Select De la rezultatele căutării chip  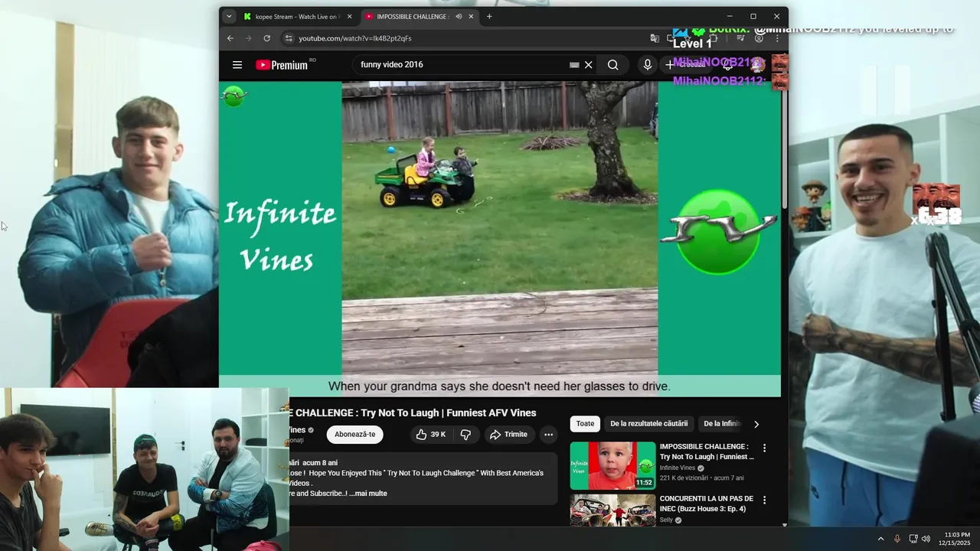coord(649,424)
